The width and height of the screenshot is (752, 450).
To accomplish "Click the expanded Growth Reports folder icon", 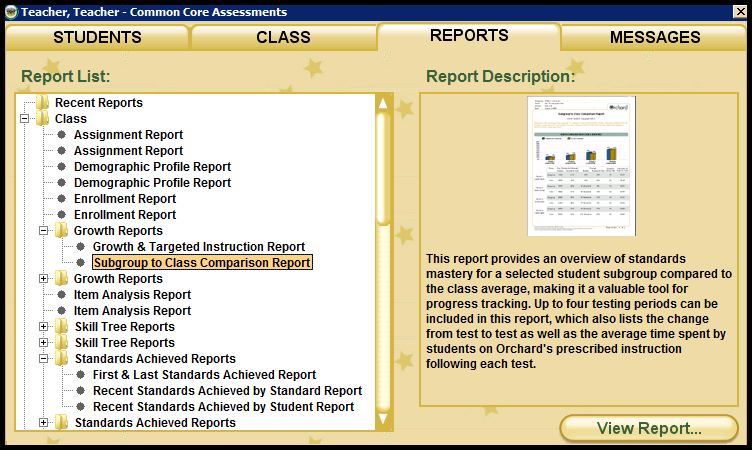I will tap(61, 230).
